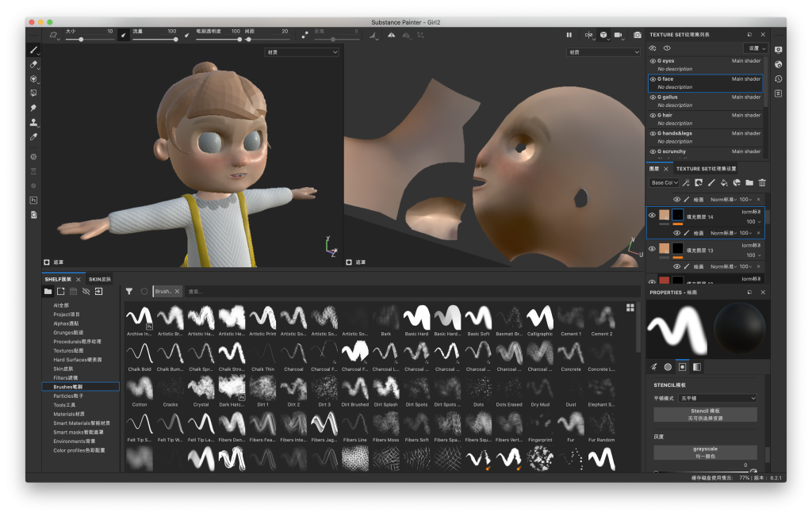Click the Photoshop export icon in left toolbar
This screenshot has width=812, height=516.
tap(33, 201)
